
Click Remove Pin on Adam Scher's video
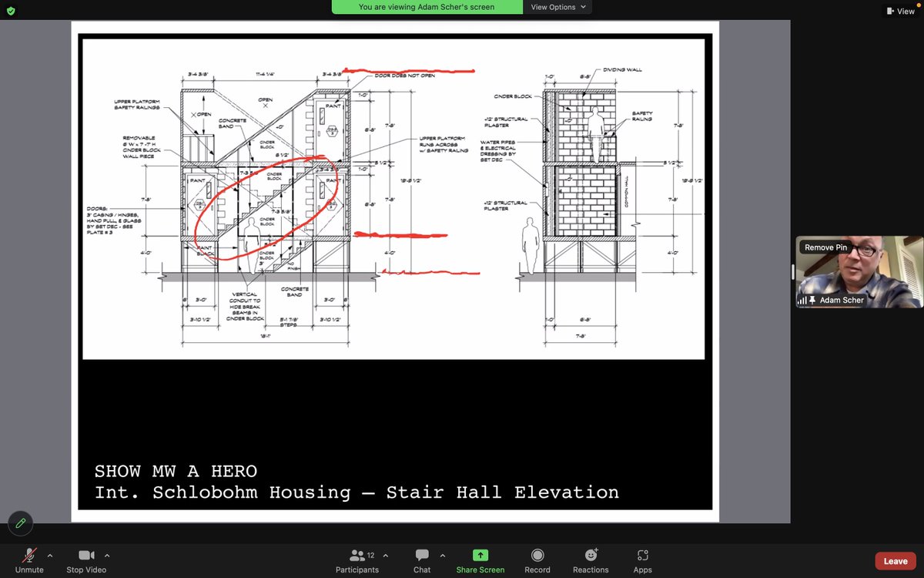point(825,247)
